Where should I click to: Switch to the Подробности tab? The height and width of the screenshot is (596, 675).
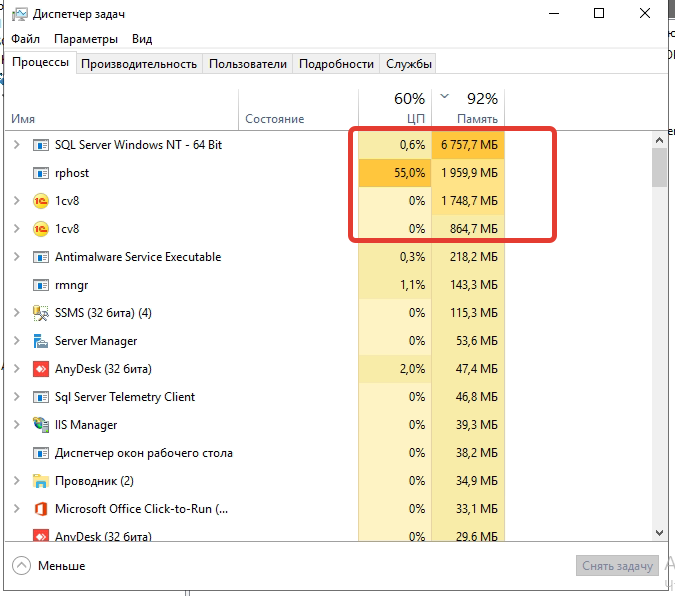(x=336, y=64)
